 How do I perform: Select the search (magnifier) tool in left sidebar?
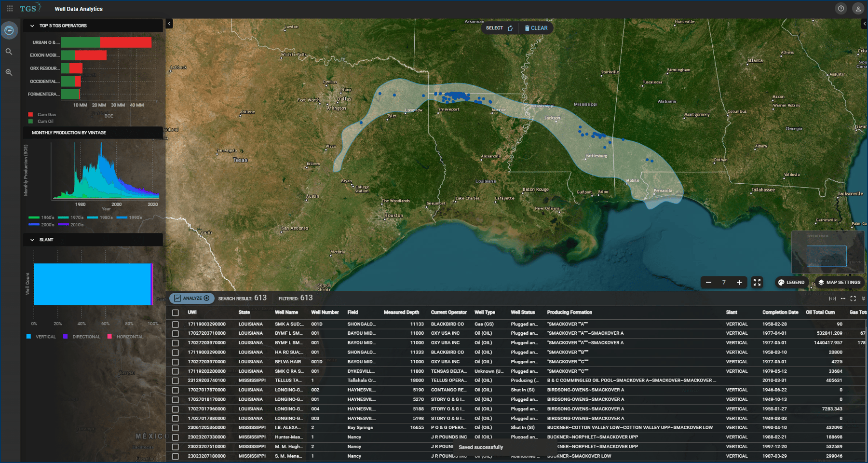point(9,51)
